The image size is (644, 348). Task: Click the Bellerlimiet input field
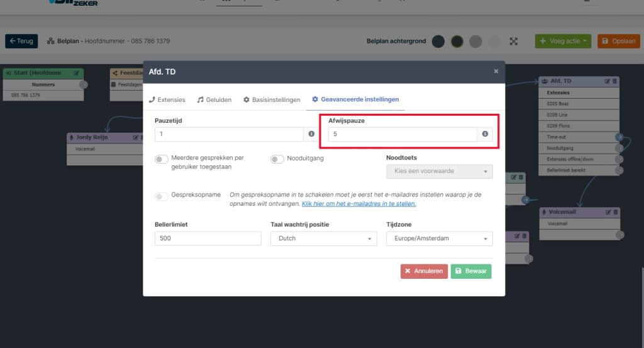pyautogui.click(x=208, y=239)
